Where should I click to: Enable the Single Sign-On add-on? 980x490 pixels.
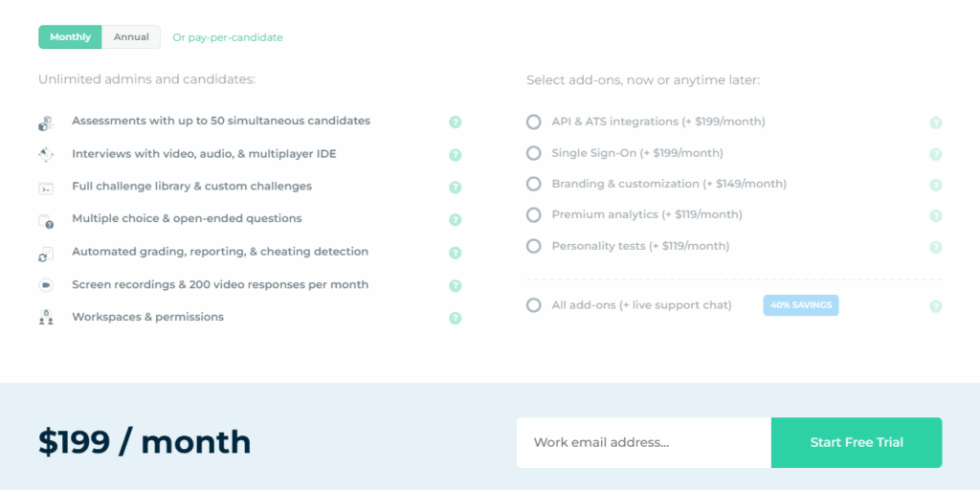pos(534,153)
